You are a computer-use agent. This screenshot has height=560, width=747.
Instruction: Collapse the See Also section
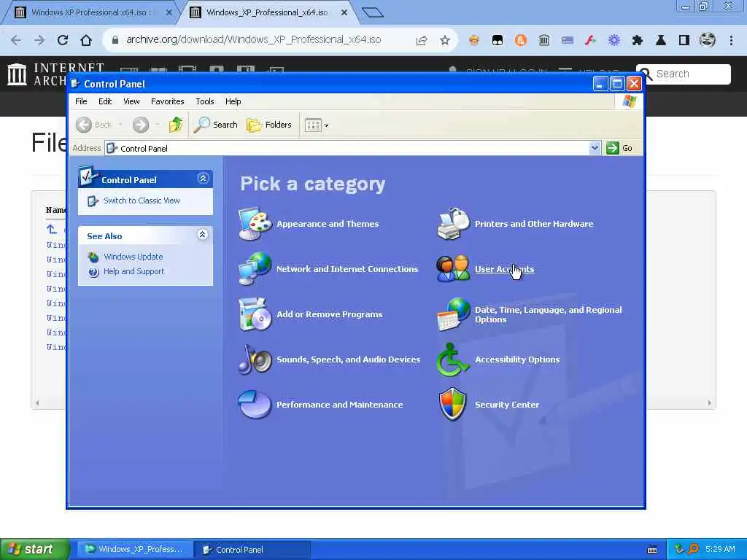(203, 235)
